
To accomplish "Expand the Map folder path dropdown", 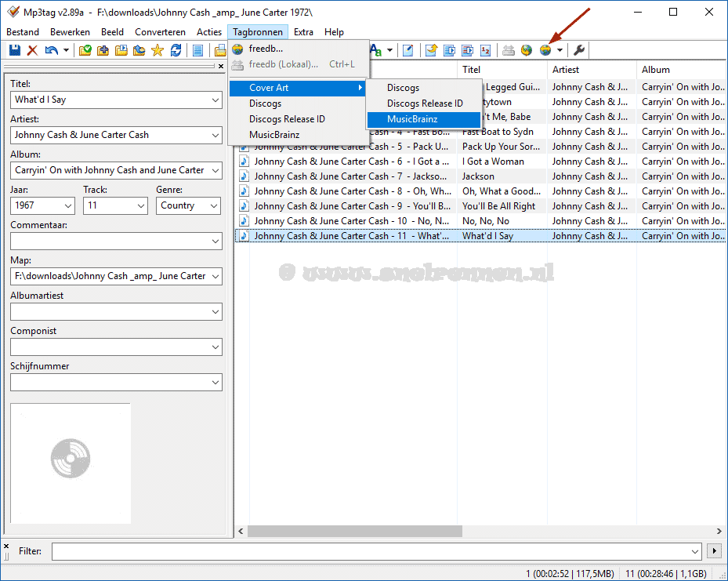I will point(216,276).
